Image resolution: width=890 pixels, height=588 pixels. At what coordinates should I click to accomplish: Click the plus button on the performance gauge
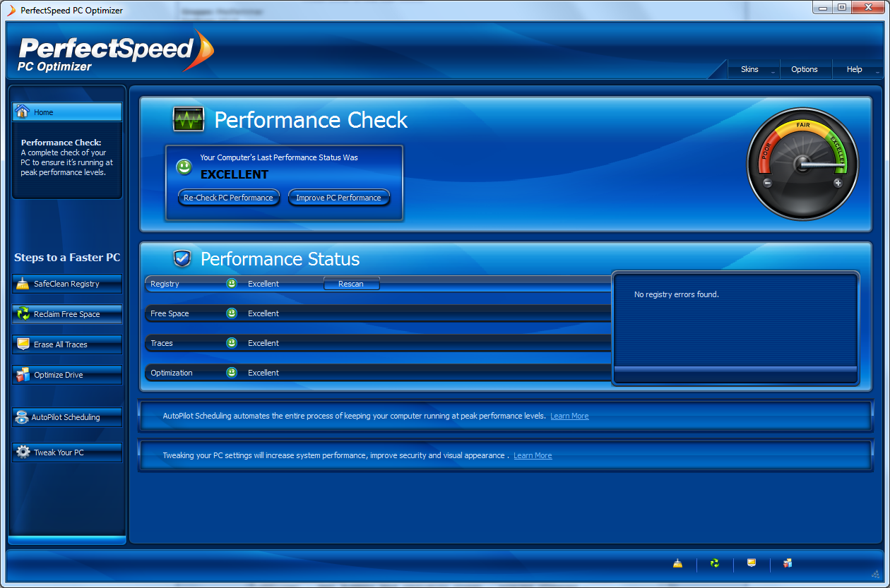pos(838,183)
